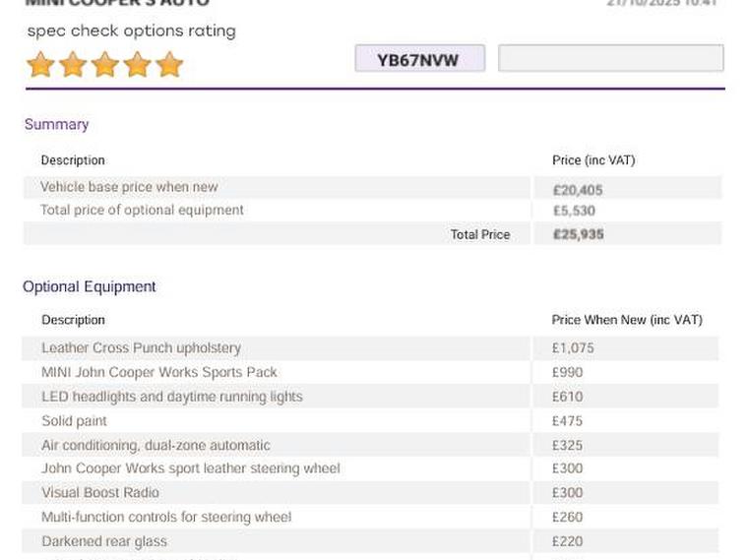
Task: Click the second rating star
Action: click(x=73, y=65)
